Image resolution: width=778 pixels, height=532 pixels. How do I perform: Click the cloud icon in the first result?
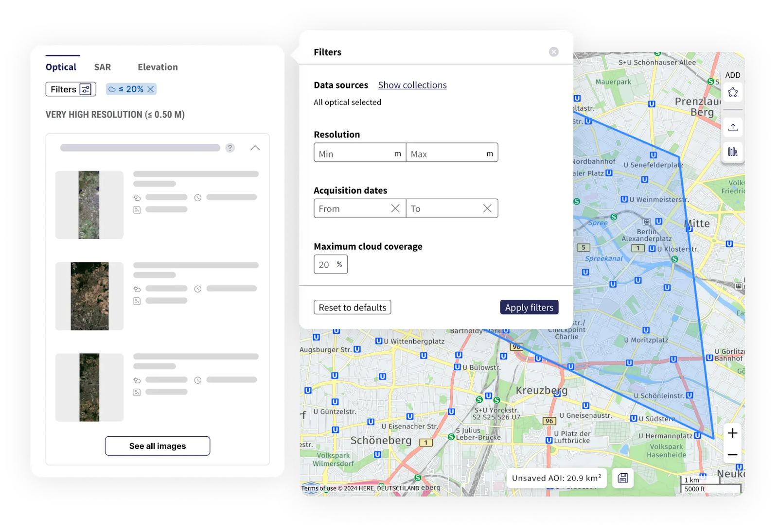pyautogui.click(x=137, y=198)
